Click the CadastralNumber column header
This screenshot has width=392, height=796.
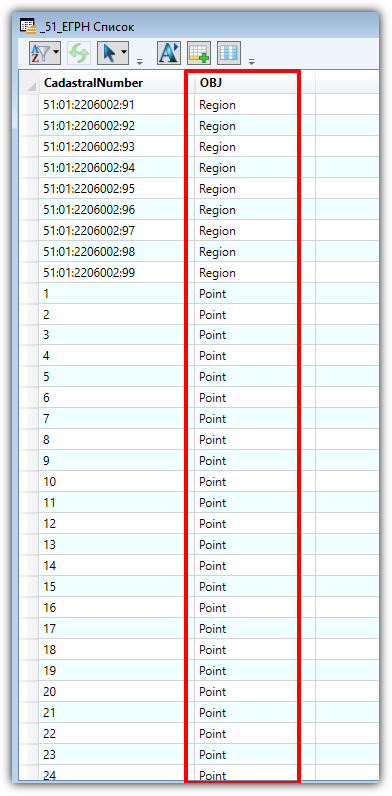point(111,82)
